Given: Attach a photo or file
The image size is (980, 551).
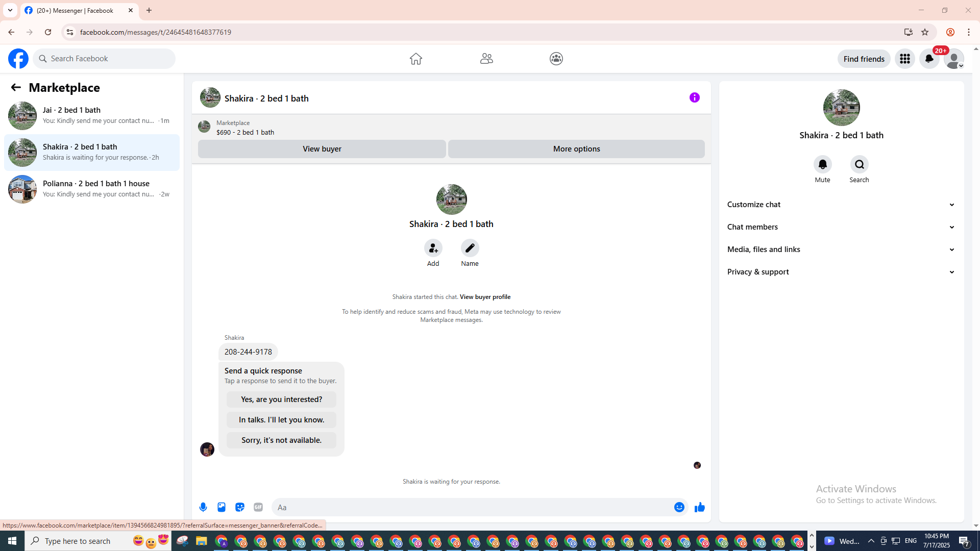Looking at the screenshot, I should click(222, 507).
